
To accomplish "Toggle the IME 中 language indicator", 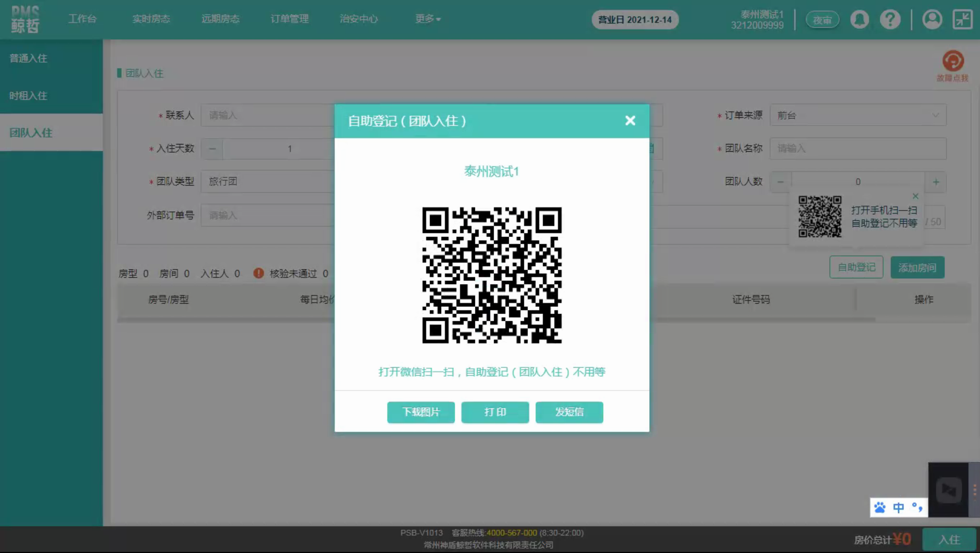I will click(898, 507).
